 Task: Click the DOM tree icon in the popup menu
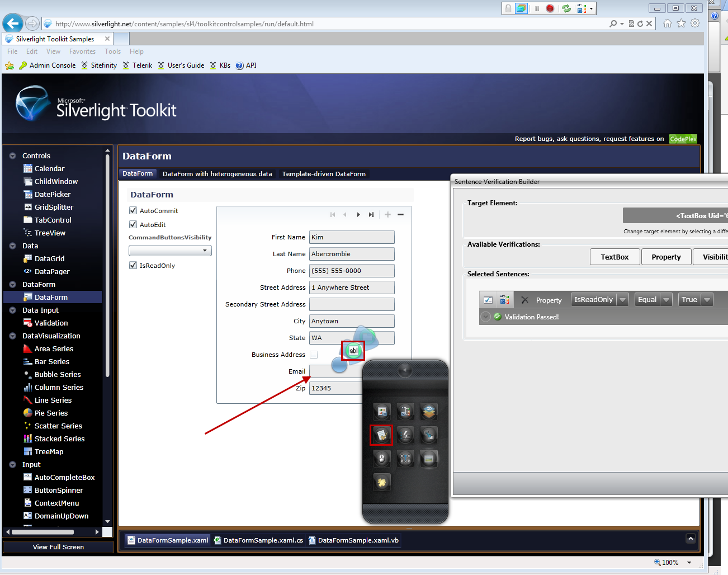point(405,412)
